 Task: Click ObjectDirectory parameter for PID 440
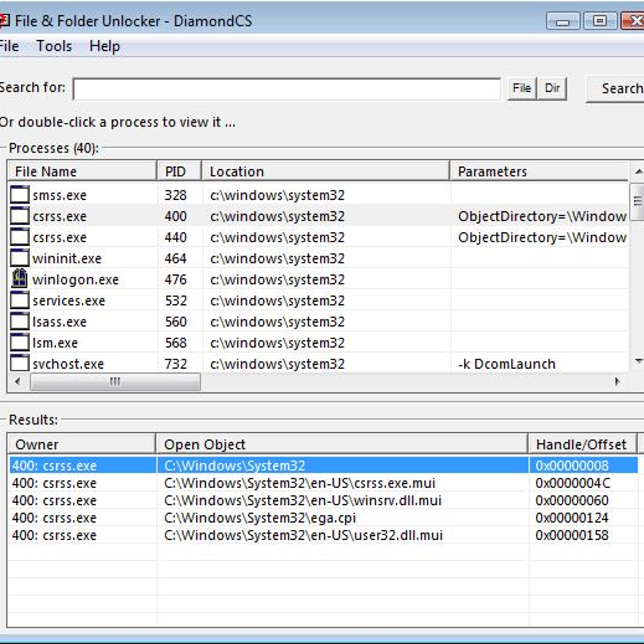[x=543, y=237]
